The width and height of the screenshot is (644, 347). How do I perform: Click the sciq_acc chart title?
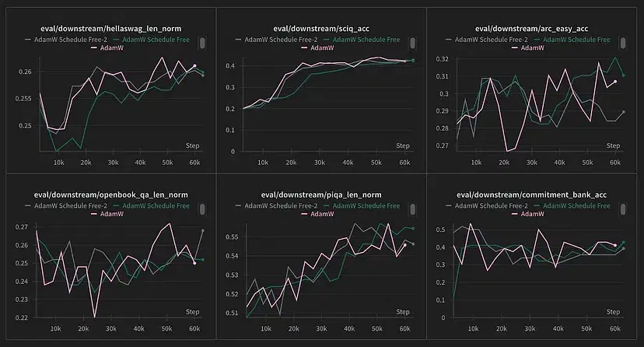324,29
